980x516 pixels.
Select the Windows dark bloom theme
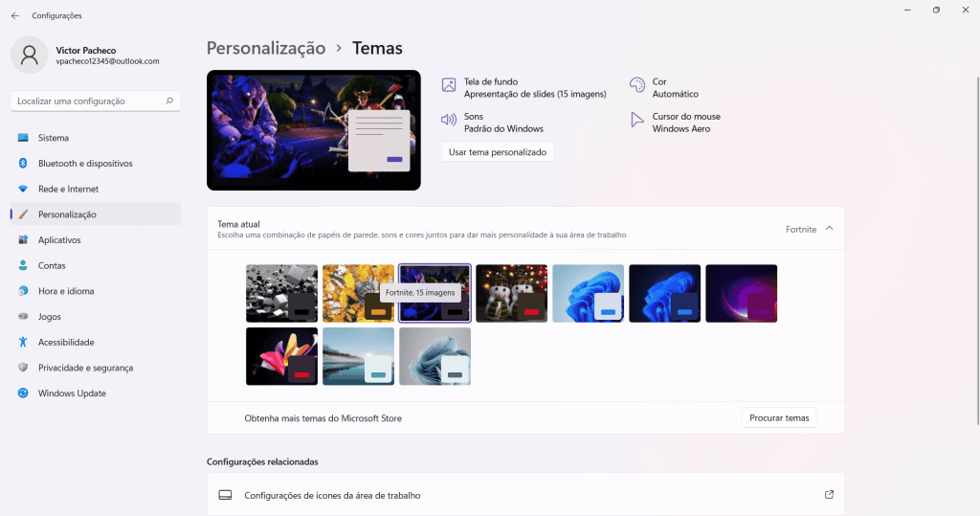coord(664,293)
